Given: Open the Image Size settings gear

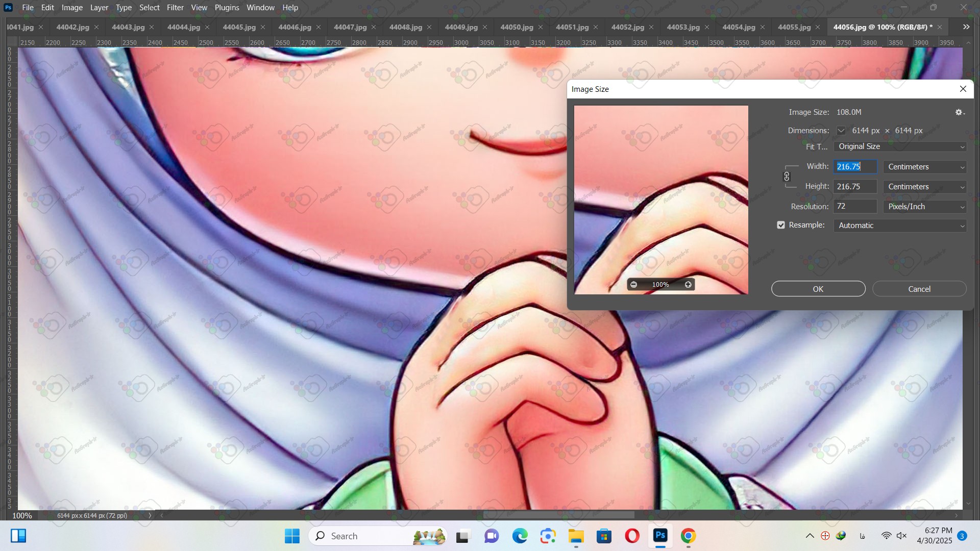Looking at the screenshot, I should 960,112.
